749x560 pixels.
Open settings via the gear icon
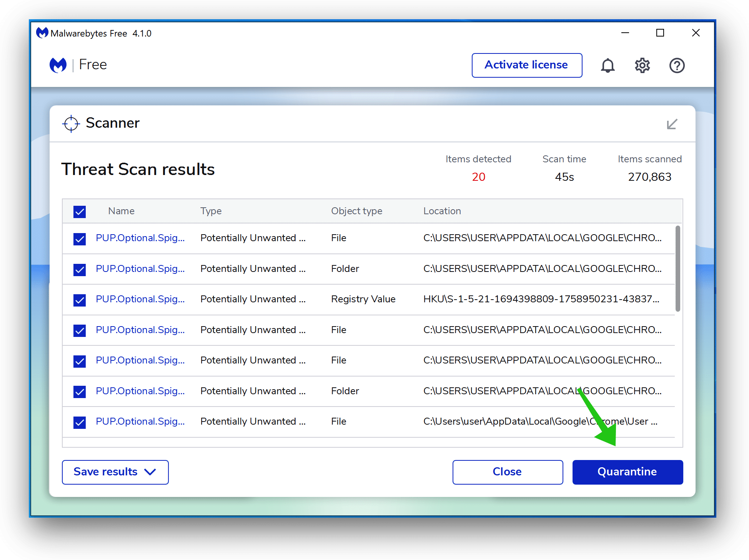(642, 65)
